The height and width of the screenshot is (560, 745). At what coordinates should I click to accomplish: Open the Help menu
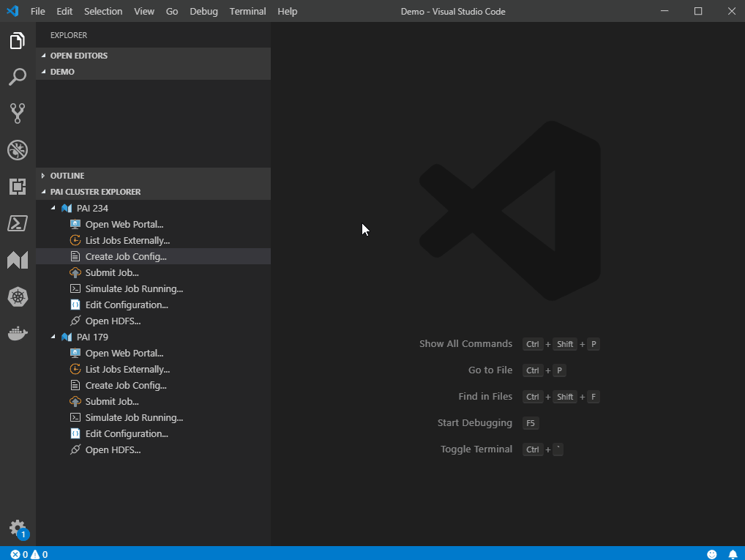(x=288, y=12)
